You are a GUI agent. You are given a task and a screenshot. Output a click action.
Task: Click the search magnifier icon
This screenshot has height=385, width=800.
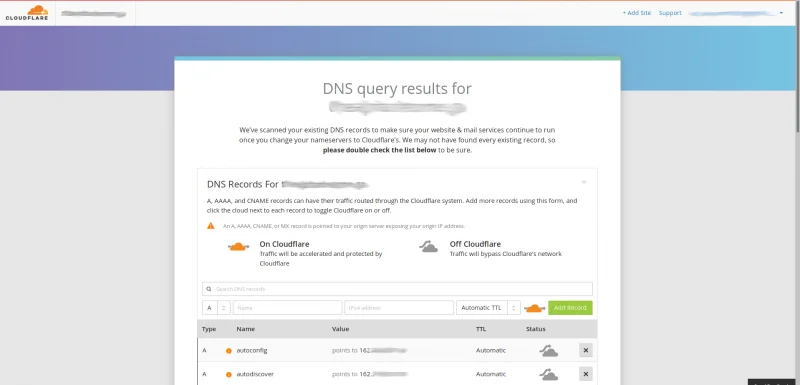point(209,289)
